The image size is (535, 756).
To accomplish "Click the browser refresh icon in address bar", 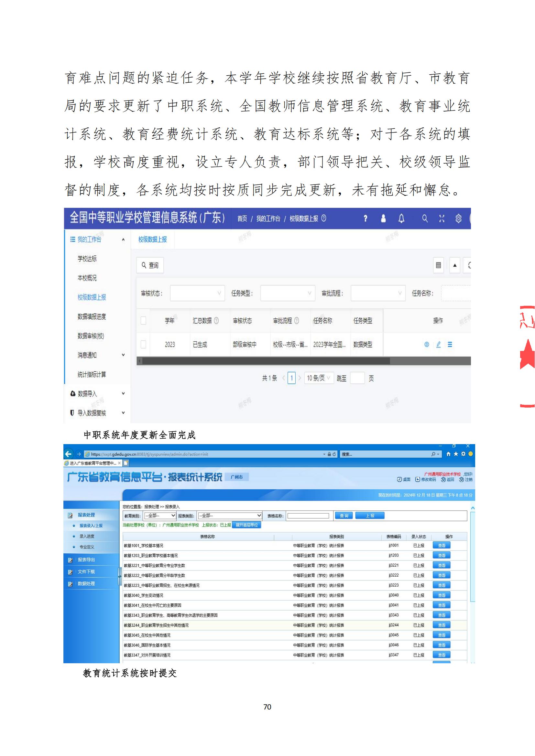I will click(x=334, y=454).
